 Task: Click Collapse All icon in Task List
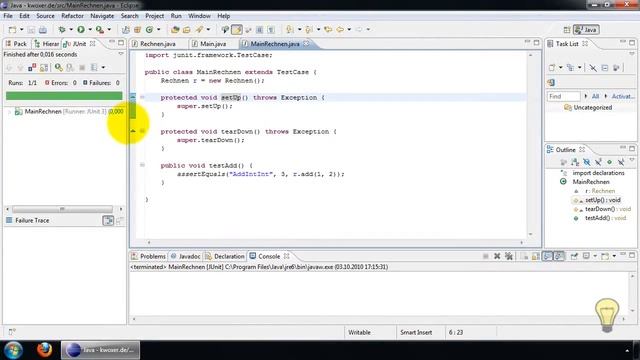tap(605, 67)
